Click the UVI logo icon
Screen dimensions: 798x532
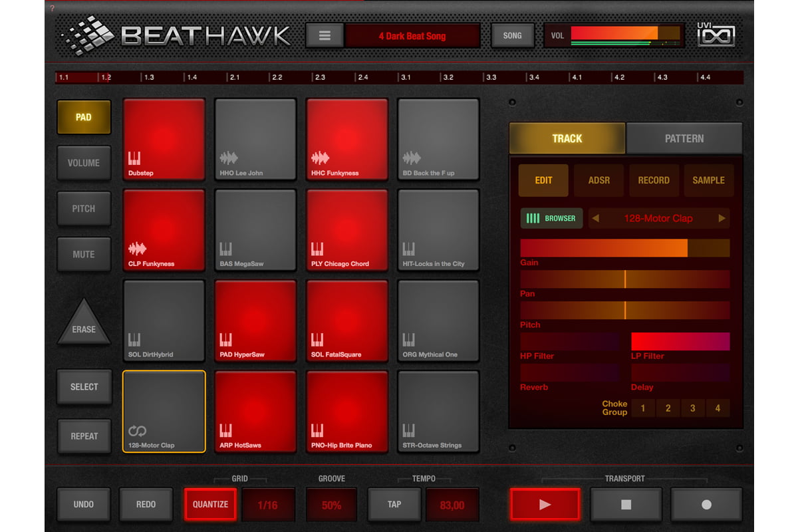pos(716,35)
